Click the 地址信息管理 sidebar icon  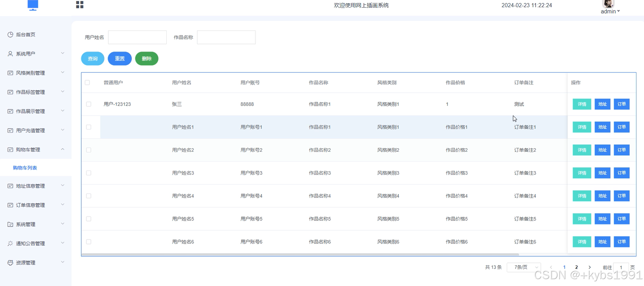coord(10,186)
